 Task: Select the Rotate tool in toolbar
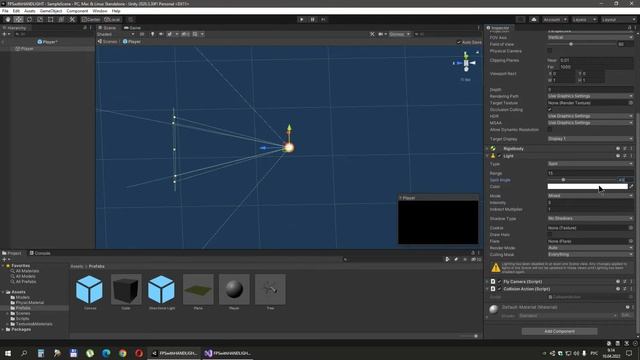29,19
